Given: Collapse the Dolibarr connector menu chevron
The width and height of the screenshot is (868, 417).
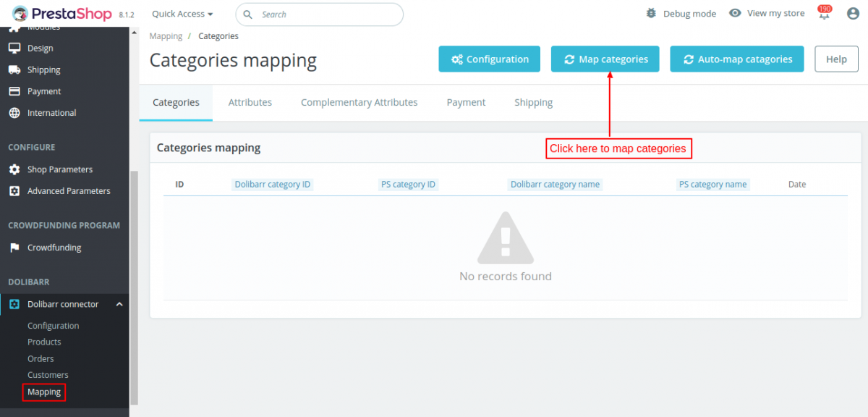Looking at the screenshot, I should pyautogui.click(x=119, y=304).
